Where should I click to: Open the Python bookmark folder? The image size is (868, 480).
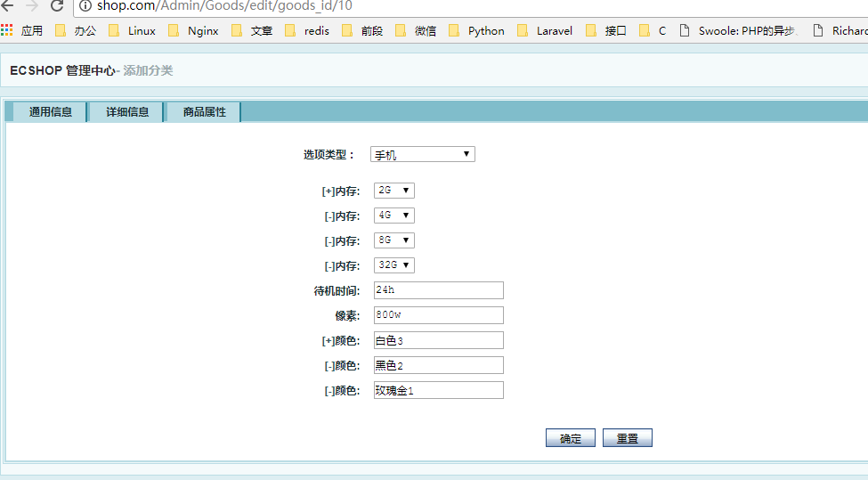(x=476, y=30)
